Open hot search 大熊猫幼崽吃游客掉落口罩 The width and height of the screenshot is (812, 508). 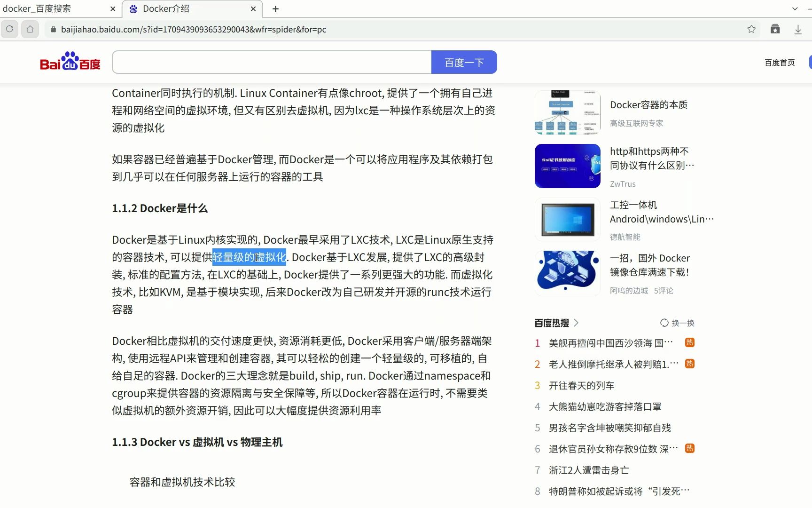605,407
